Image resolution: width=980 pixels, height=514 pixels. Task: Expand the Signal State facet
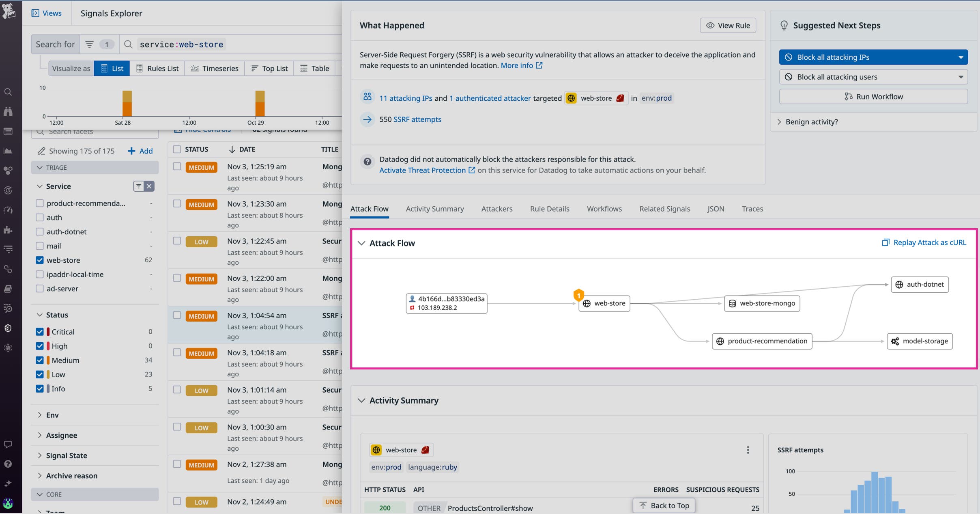[67, 456]
